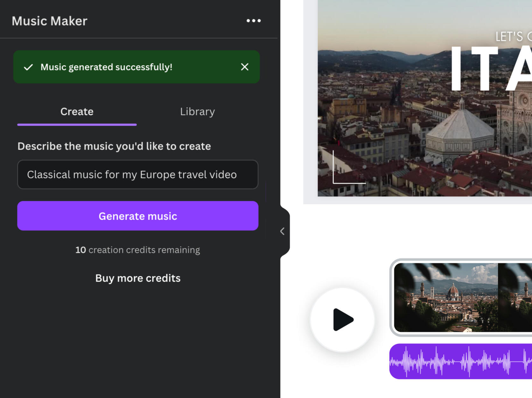Select the LET'S text above the title

click(x=509, y=37)
